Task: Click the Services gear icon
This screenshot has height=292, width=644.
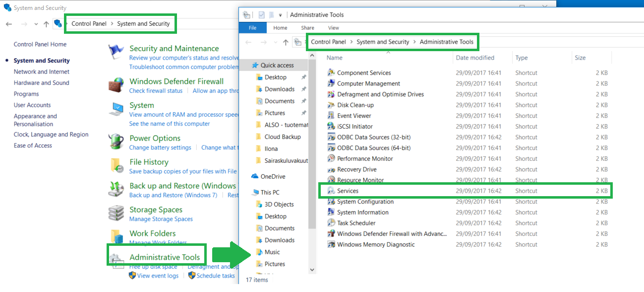Action: coord(331,191)
